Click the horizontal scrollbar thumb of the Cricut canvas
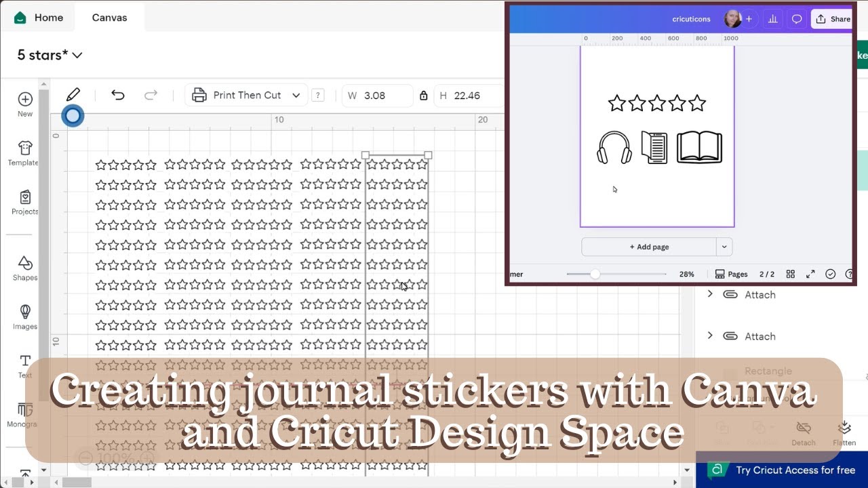The height and width of the screenshot is (488, 868). 77,483
